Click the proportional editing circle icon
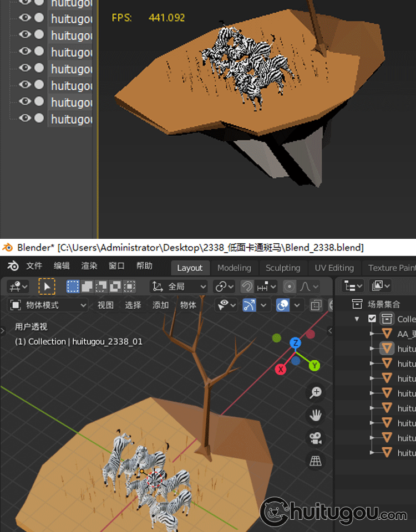The width and height of the screenshot is (416, 532). [x=289, y=287]
